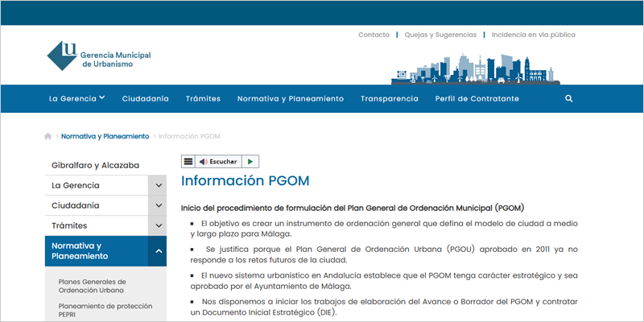Expand Trámites sidebar chevron

tap(159, 226)
